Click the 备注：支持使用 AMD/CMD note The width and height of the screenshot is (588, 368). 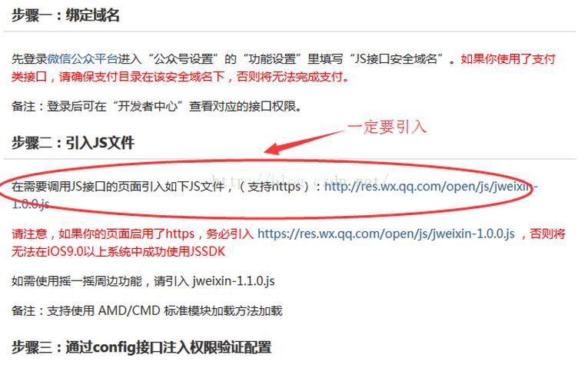click(147, 310)
